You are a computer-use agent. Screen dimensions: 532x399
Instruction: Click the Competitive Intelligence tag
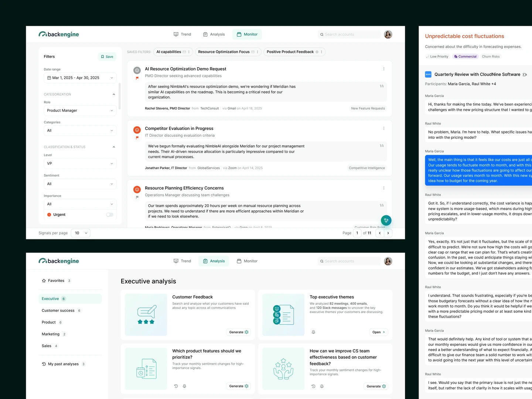click(x=366, y=168)
